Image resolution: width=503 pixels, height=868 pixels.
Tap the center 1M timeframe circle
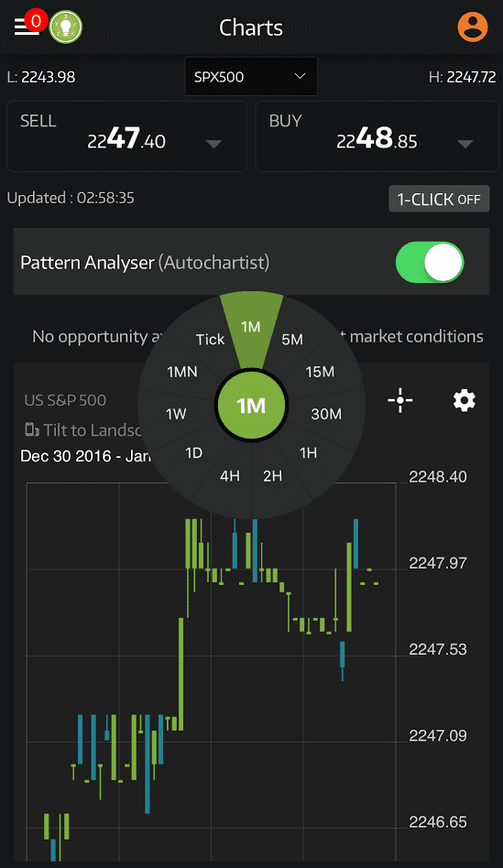(x=251, y=406)
